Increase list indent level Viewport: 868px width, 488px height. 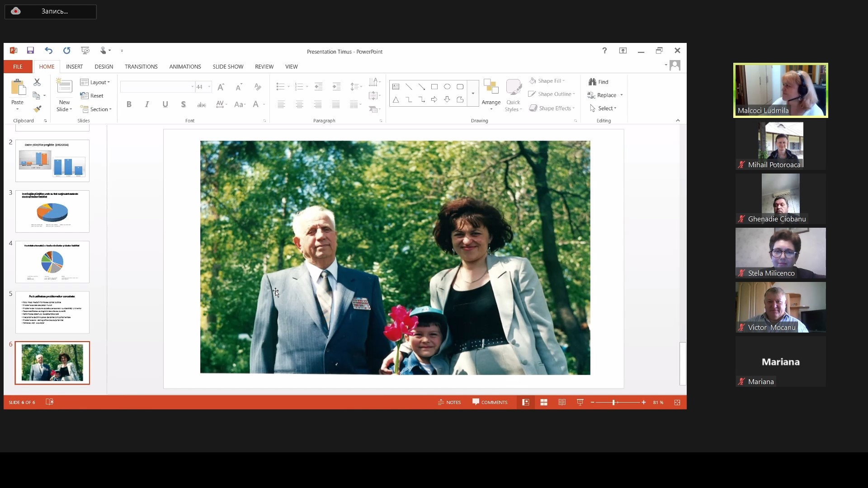pyautogui.click(x=336, y=86)
